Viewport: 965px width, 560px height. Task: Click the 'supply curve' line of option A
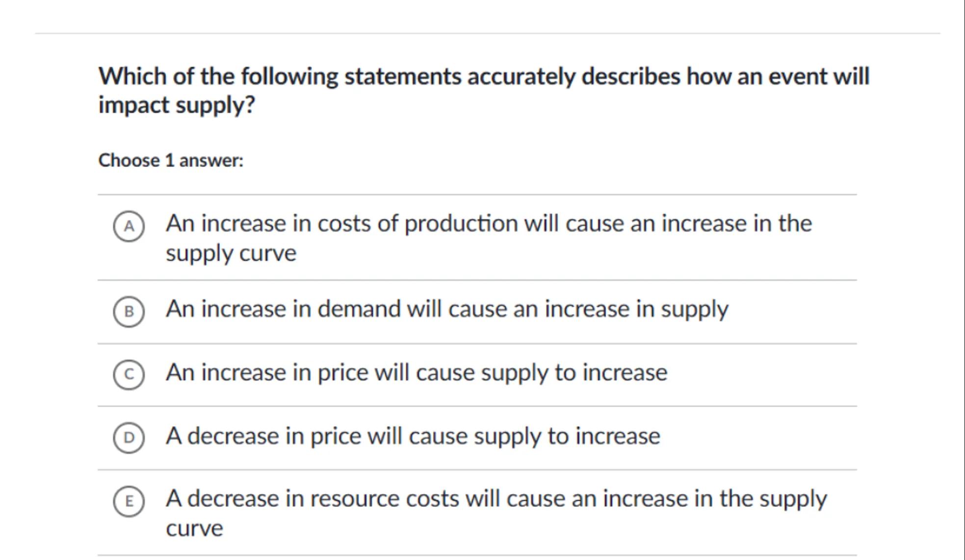(231, 254)
